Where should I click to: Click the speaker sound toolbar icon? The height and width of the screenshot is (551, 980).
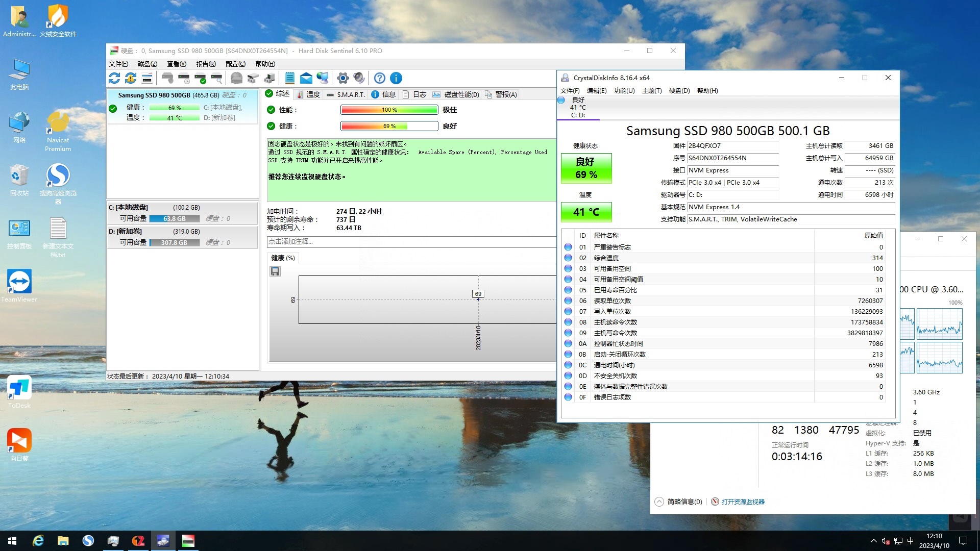359,78
